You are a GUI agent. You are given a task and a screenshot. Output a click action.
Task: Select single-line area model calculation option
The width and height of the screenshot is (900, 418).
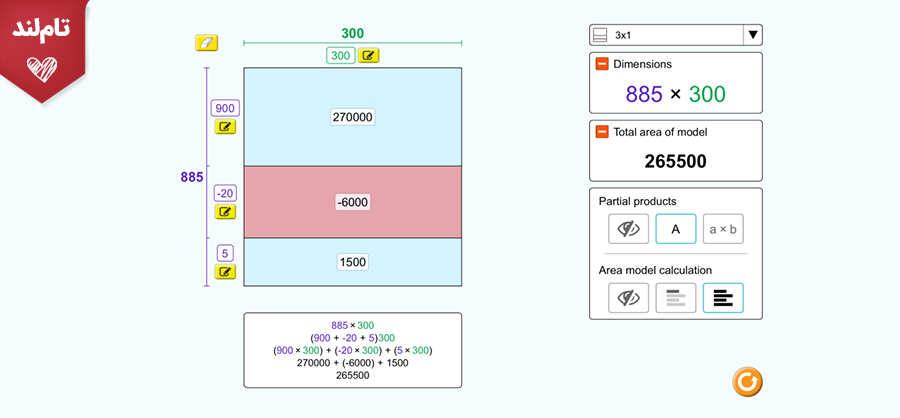coord(676,298)
